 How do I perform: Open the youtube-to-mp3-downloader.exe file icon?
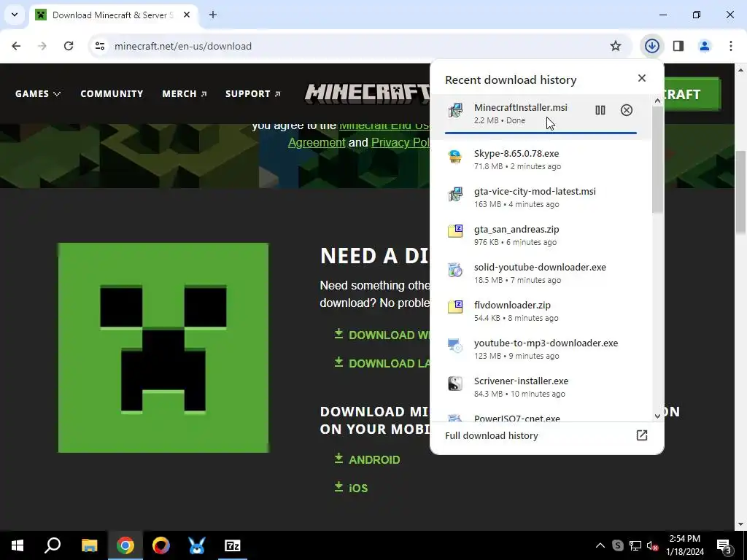click(455, 346)
